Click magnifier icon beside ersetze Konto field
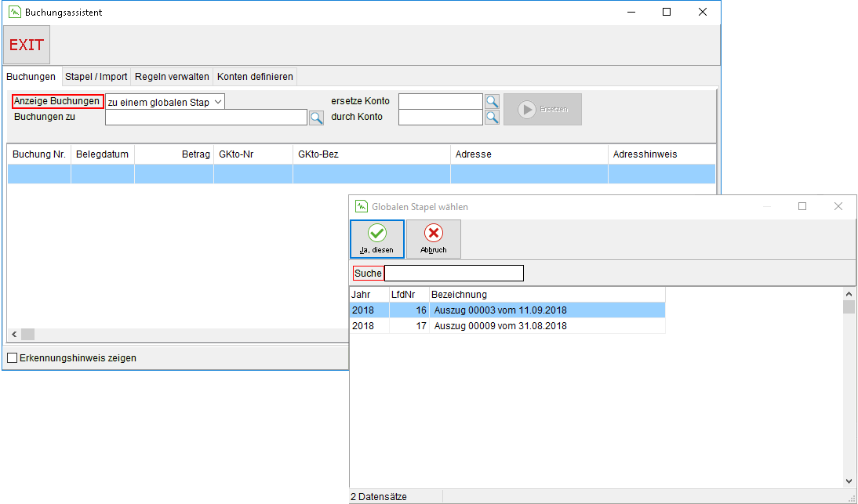Viewport: 858px width, 504px height. [x=492, y=102]
